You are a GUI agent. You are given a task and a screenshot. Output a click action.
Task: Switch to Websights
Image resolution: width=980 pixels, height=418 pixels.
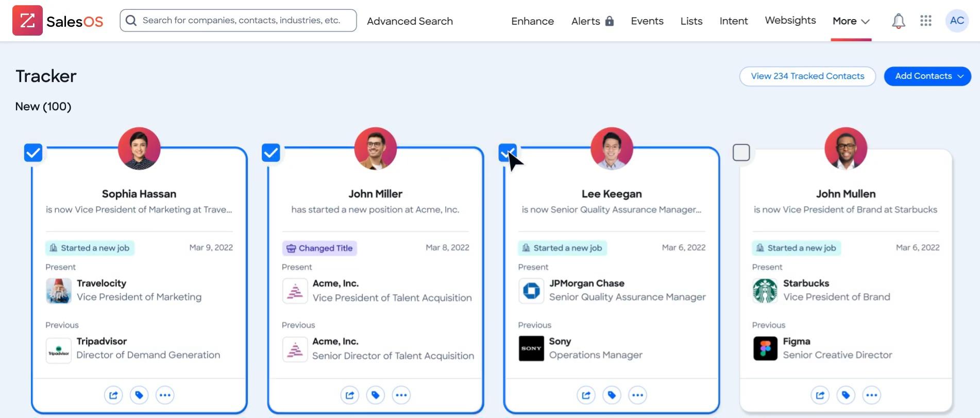tap(790, 21)
